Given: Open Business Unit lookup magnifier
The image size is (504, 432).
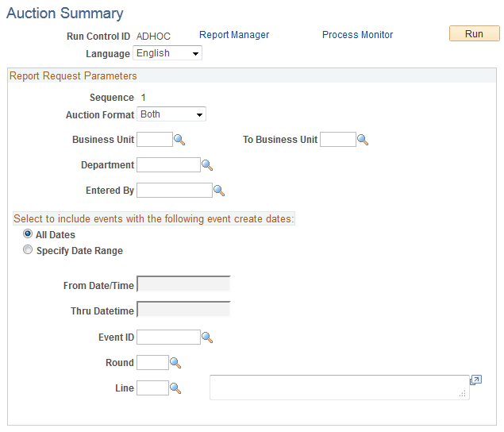Looking at the screenshot, I should click(179, 140).
